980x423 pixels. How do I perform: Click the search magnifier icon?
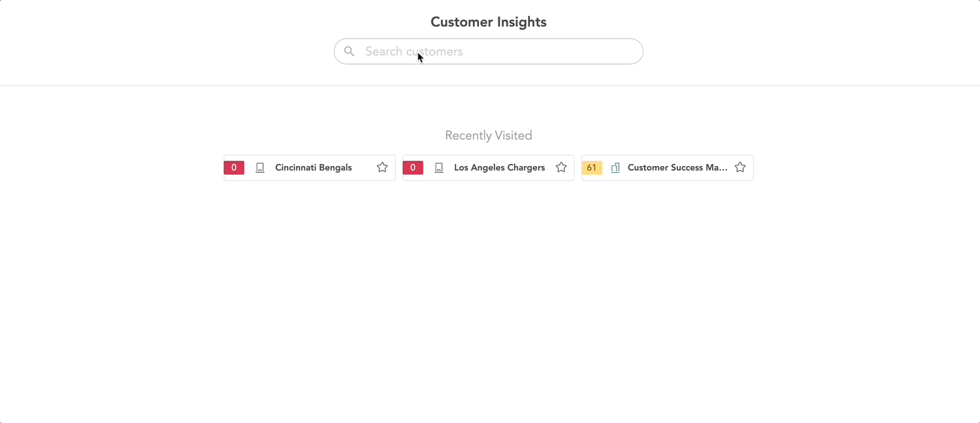click(x=349, y=51)
